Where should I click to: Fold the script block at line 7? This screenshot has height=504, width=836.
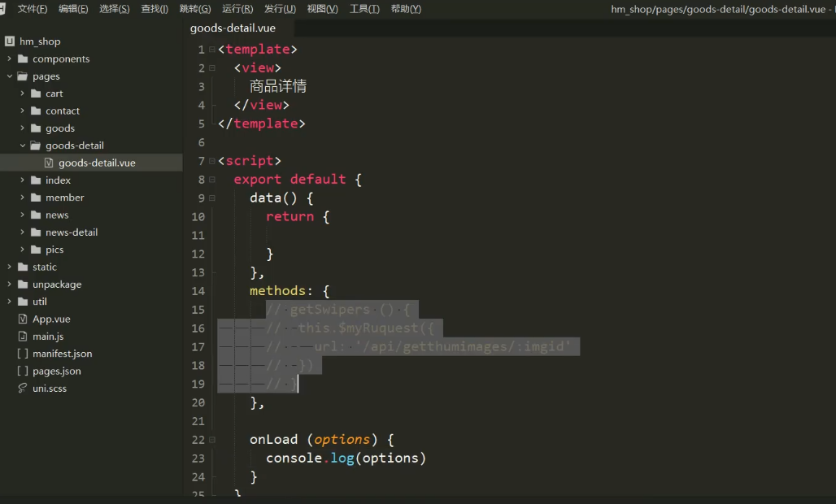coord(212,161)
